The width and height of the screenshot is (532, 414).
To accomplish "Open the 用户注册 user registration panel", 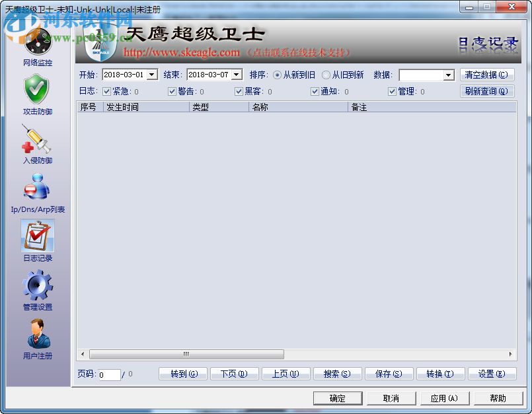I will (37, 335).
